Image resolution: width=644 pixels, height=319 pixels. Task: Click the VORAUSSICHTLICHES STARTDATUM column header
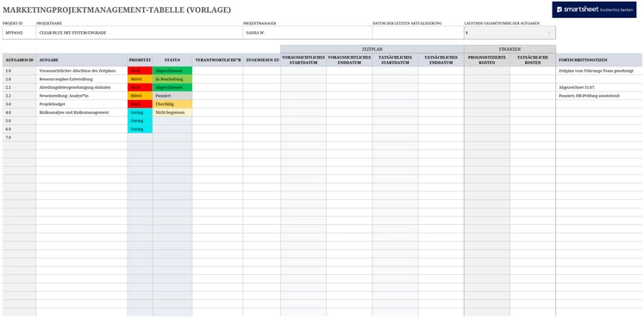click(x=303, y=60)
